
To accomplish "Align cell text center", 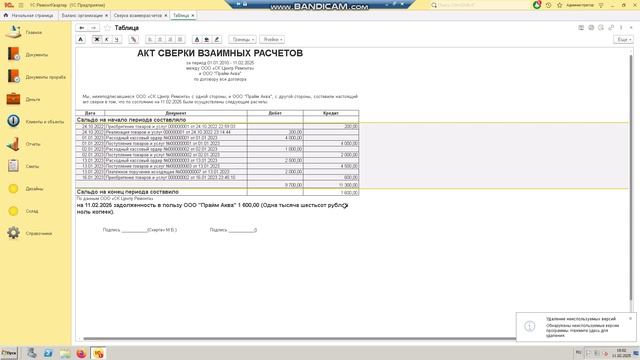I will tap(160, 40).
